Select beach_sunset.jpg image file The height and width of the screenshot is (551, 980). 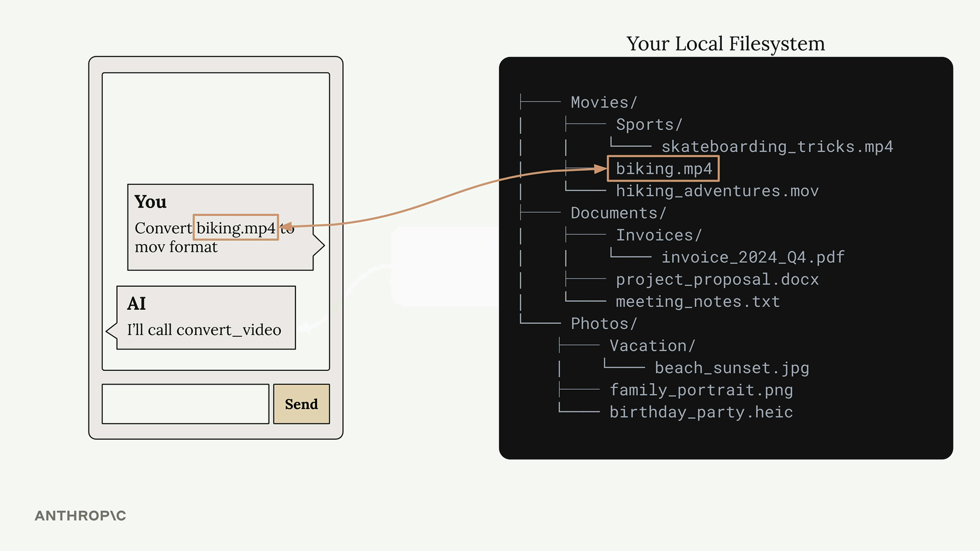point(731,368)
